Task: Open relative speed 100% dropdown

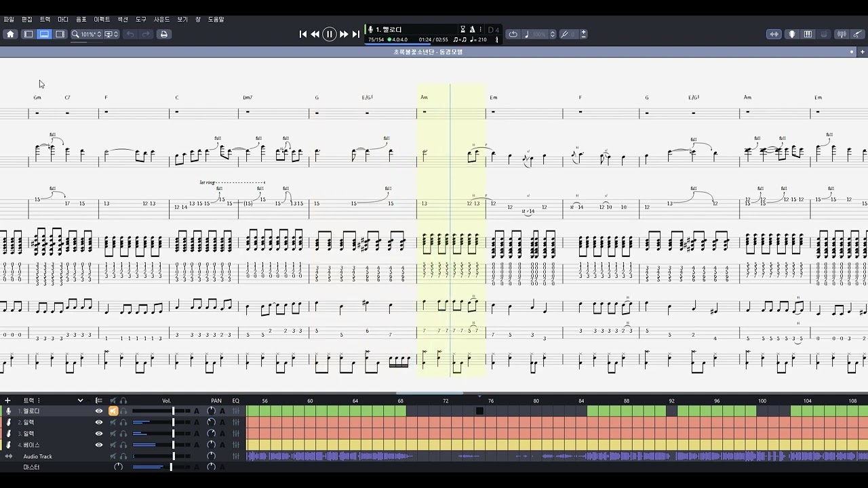Action: coord(540,34)
